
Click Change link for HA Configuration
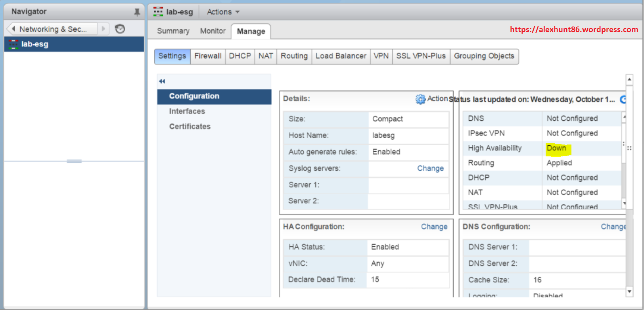[x=434, y=227]
